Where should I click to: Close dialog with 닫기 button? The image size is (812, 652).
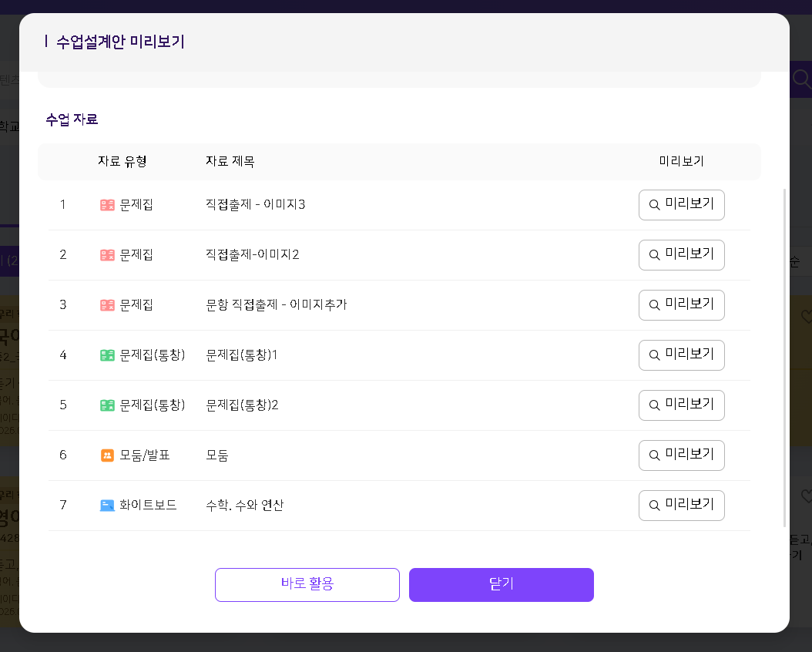(x=501, y=584)
